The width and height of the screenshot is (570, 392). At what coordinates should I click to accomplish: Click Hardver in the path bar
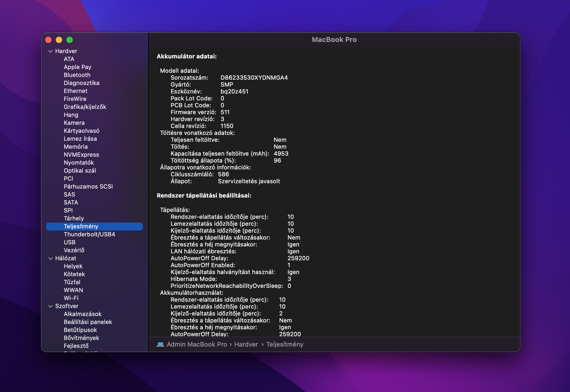[246, 344]
